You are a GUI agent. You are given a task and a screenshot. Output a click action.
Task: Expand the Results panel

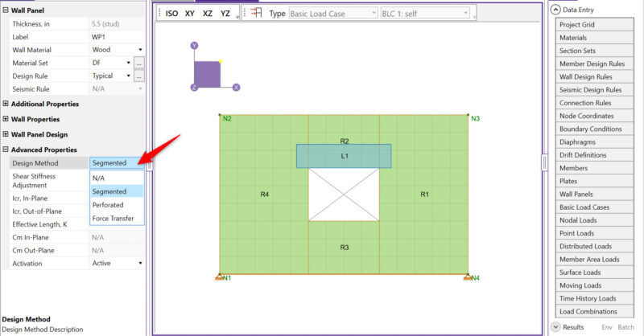tap(555, 327)
